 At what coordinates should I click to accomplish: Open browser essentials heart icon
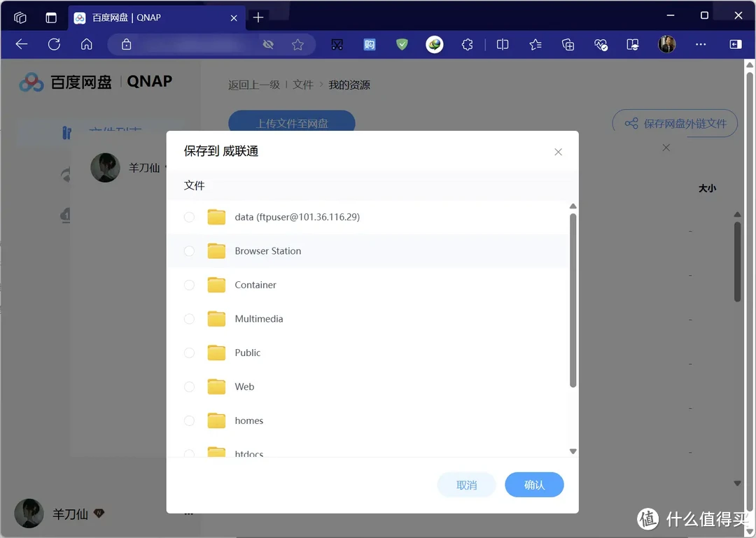click(x=601, y=45)
